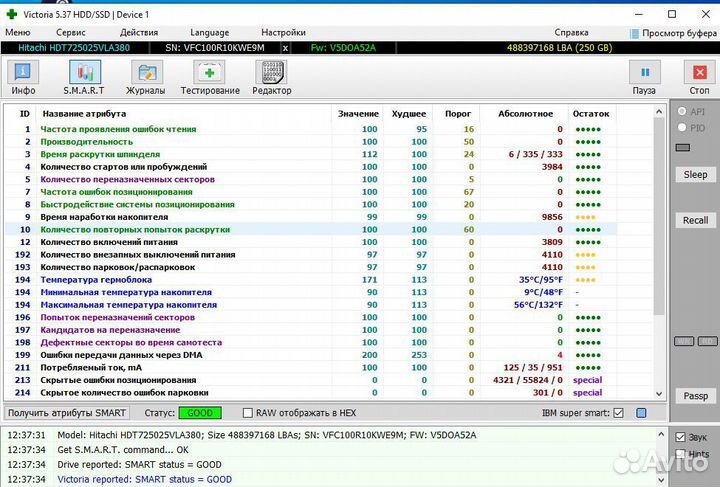This screenshot has height=487, width=720.
Task: Click Получить атрибуты SMART button
Action: click(x=68, y=413)
